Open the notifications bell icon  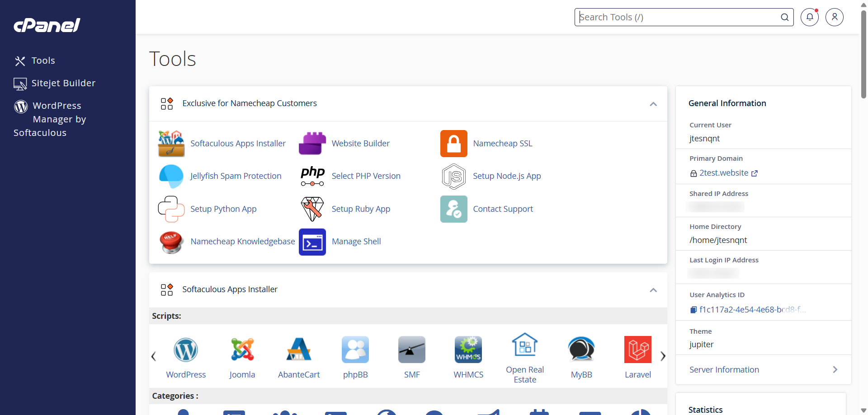pos(810,17)
